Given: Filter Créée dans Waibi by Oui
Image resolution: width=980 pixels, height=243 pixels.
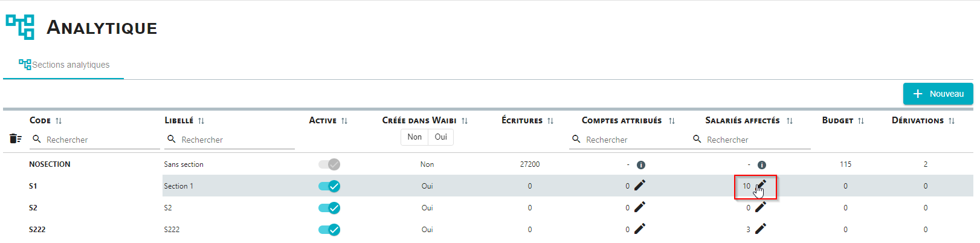Looking at the screenshot, I should point(441,137).
